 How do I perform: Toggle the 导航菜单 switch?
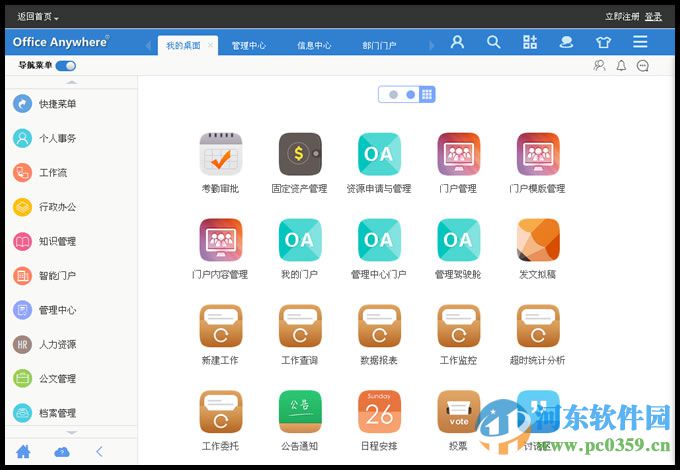click(x=66, y=66)
